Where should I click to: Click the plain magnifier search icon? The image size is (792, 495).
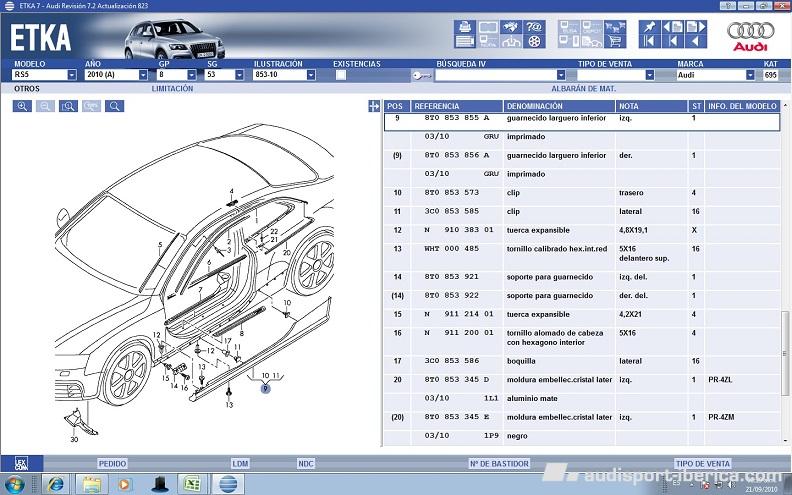(114, 106)
